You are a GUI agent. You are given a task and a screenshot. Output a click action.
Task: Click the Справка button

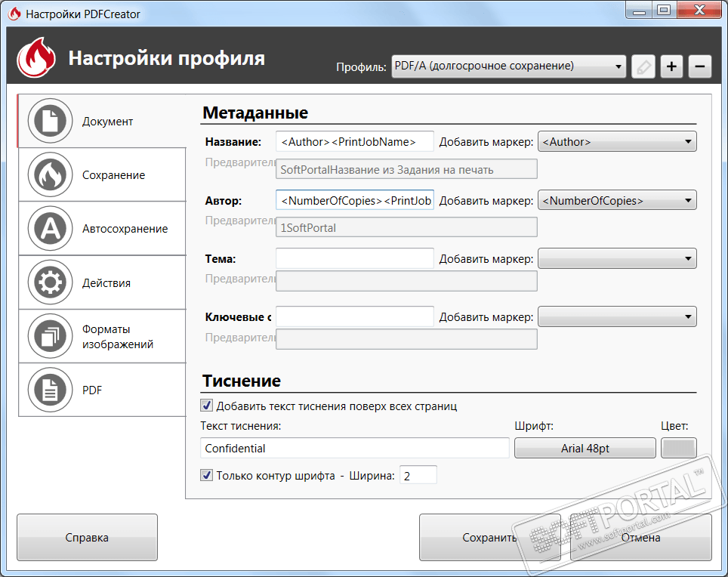coord(87,537)
